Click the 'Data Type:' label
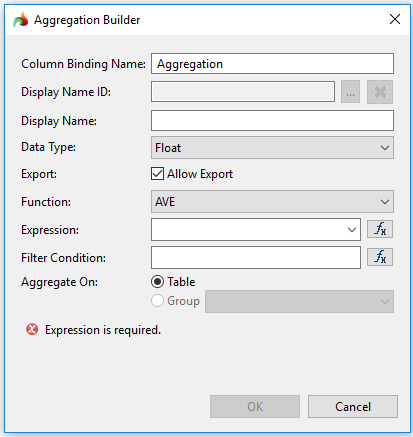 click(x=48, y=147)
